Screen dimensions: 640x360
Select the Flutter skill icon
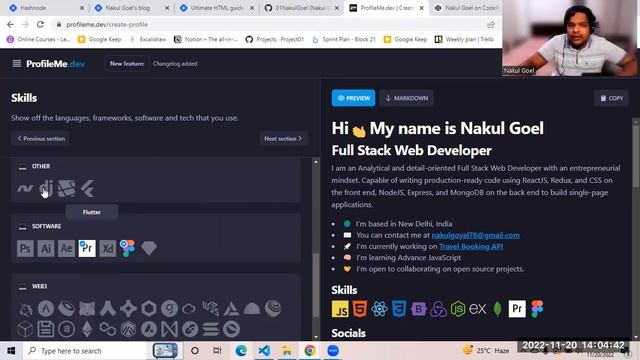tap(87, 189)
